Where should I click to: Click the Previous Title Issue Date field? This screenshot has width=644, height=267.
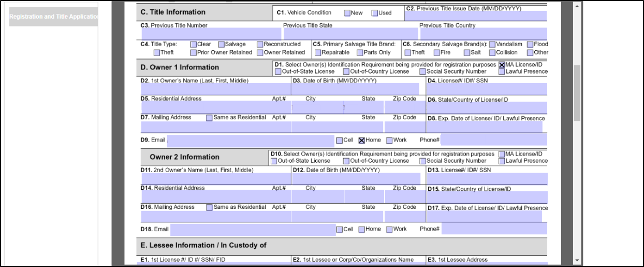[x=475, y=16]
